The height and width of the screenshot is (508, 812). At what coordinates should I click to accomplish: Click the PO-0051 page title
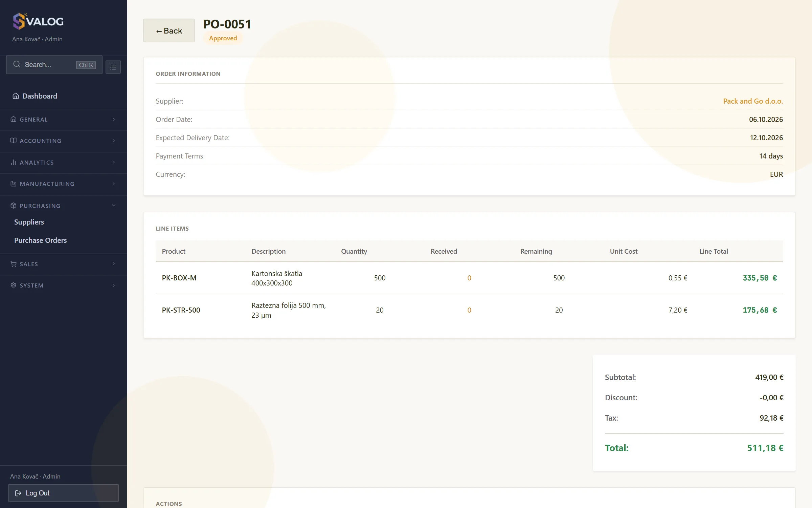(227, 24)
